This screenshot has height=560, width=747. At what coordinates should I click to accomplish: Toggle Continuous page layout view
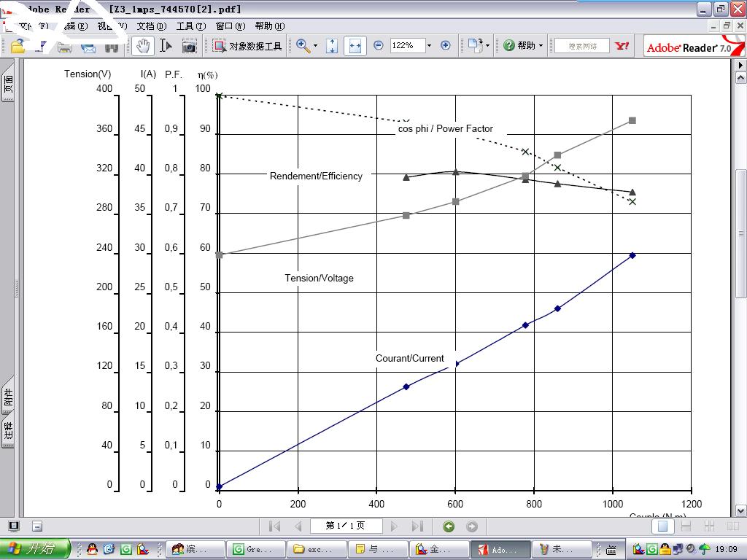(x=686, y=526)
